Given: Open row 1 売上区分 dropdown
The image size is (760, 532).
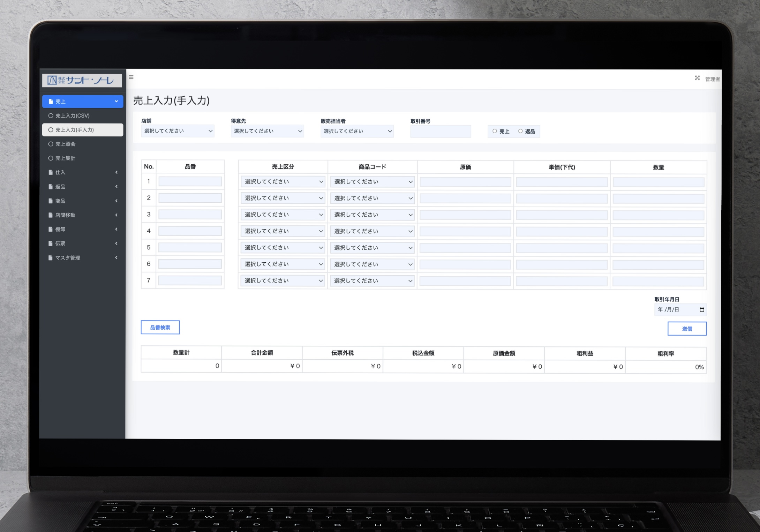Looking at the screenshot, I should [283, 182].
